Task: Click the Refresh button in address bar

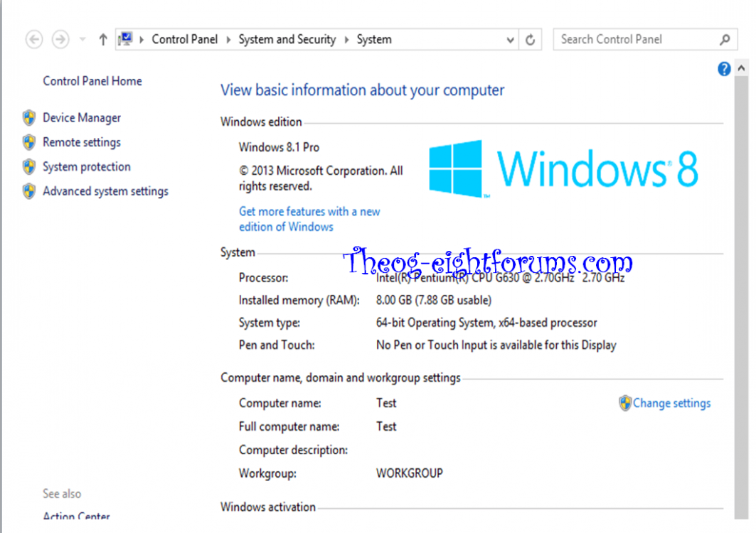Action: [530, 40]
